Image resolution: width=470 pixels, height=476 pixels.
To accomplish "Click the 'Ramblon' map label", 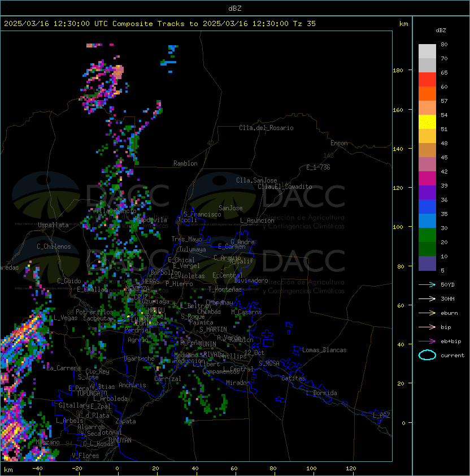I will (x=185, y=163).
